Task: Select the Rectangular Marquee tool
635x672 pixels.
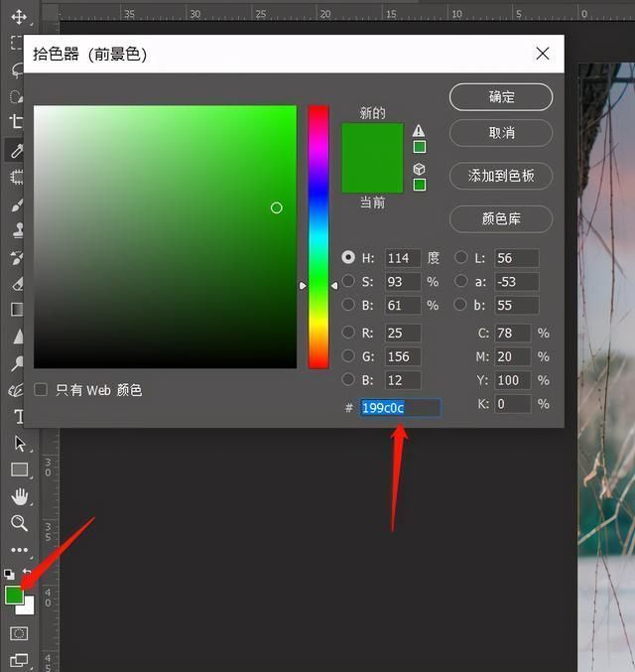Action: pos(16,42)
